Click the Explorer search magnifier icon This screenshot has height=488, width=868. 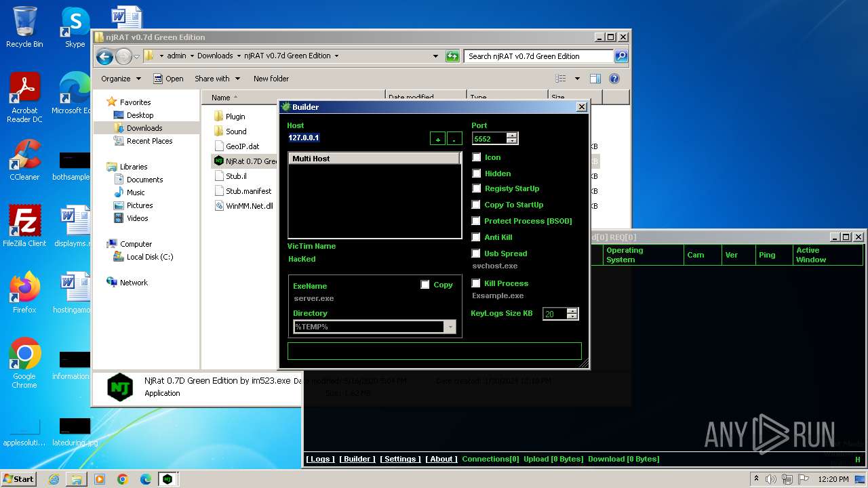[x=620, y=56]
